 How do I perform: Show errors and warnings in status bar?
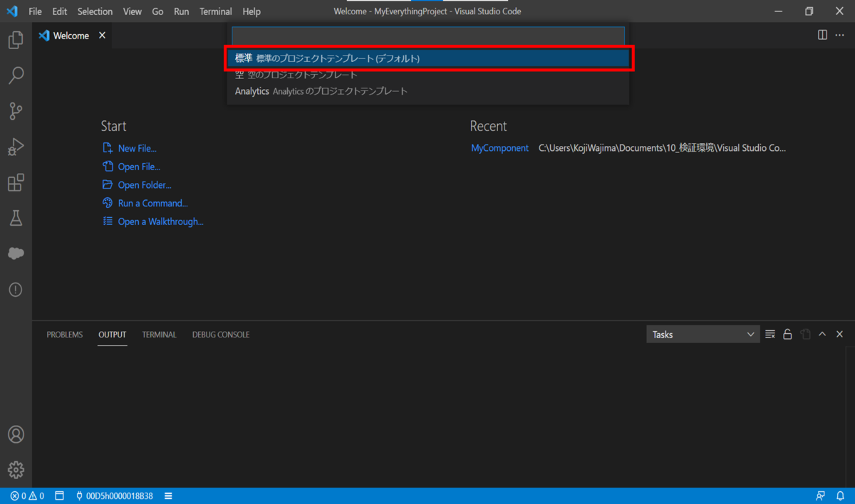[x=27, y=495]
